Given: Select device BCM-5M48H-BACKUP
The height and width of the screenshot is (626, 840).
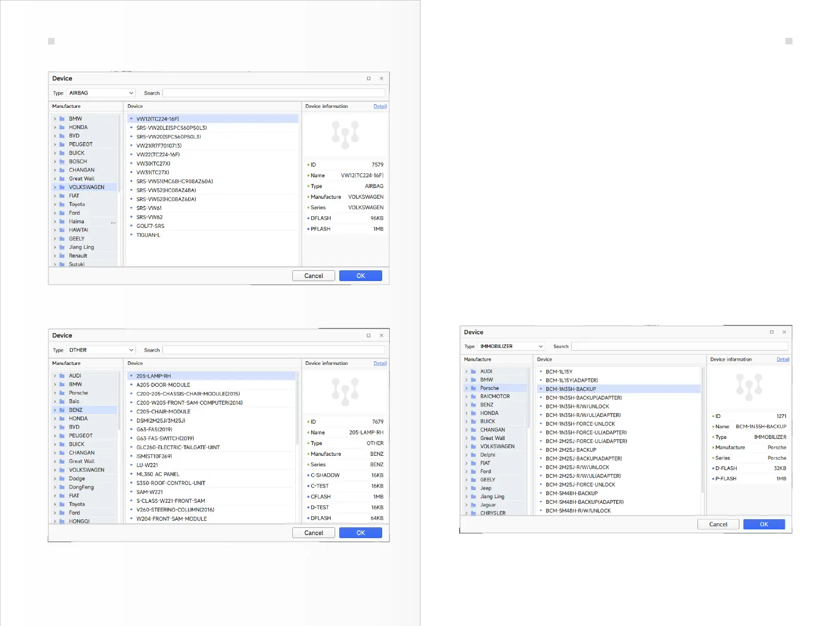Looking at the screenshot, I should click(x=619, y=493).
